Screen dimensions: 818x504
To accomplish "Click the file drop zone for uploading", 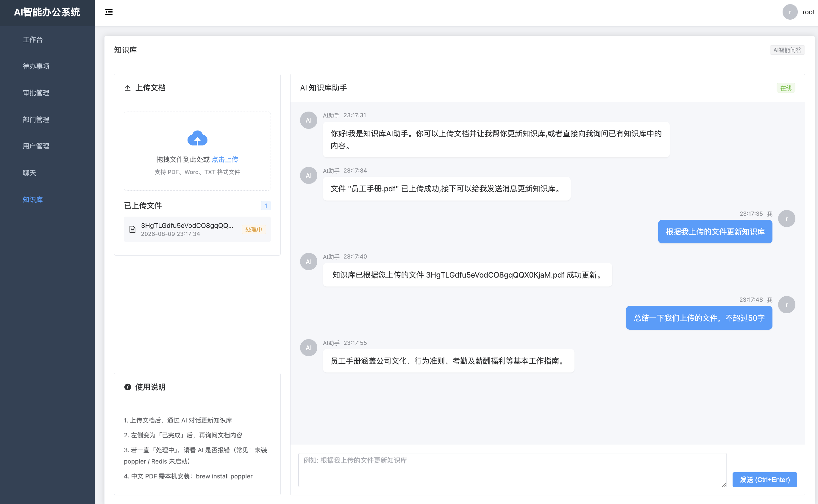I will 197,151.
